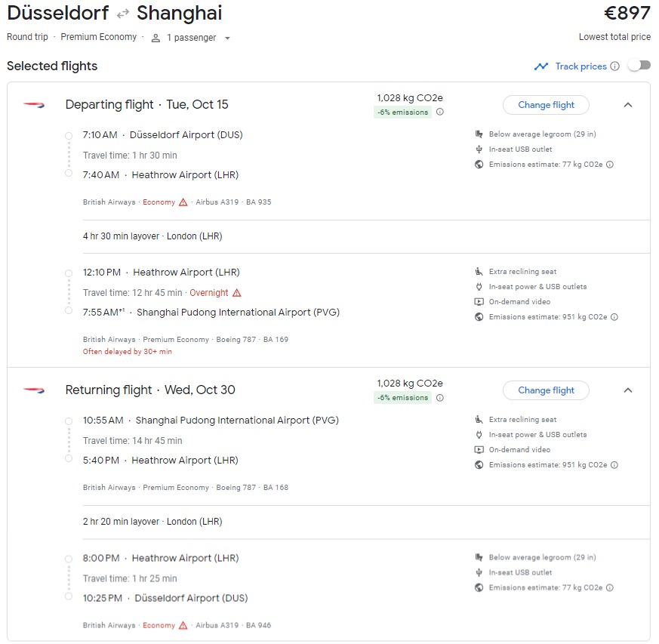The image size is (659, 644).
Task: Click returning flight emissions info icon
Action: point(440,398)
